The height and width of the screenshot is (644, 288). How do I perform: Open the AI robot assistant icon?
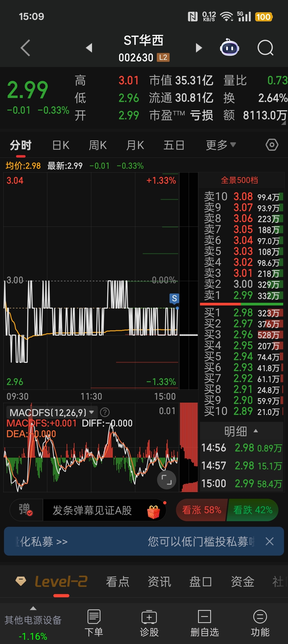[229, 48]
